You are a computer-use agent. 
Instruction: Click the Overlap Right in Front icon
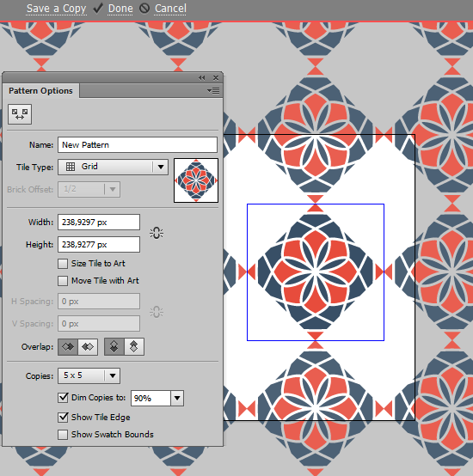tap(88, 346)
